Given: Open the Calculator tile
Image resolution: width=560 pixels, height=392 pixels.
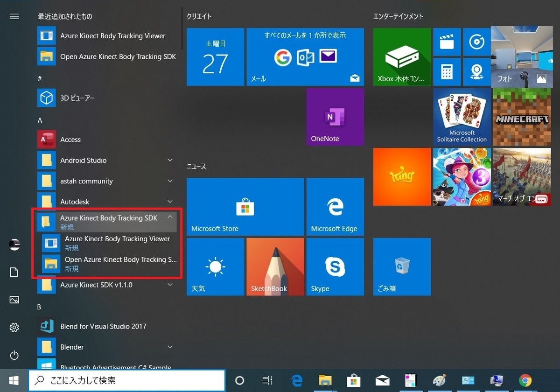Looking at the screenshot, I should click(447, 72).
